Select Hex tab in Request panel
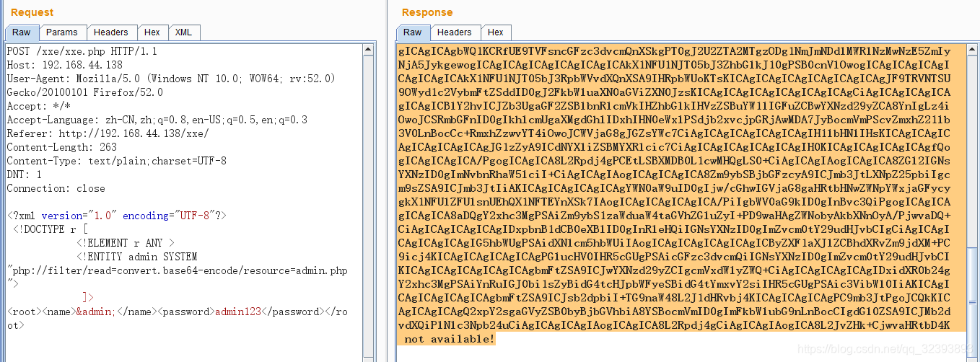The width and height of the screenshot is (980, 362). point(152,32)
